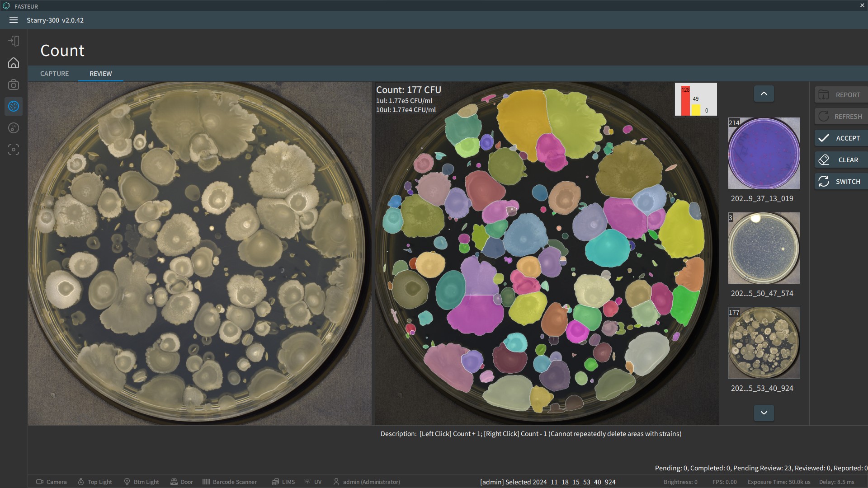The width and height of the screenshot is (868, 488).
Task: Select the REVIEW tab
Action: (x=100, y=74)
